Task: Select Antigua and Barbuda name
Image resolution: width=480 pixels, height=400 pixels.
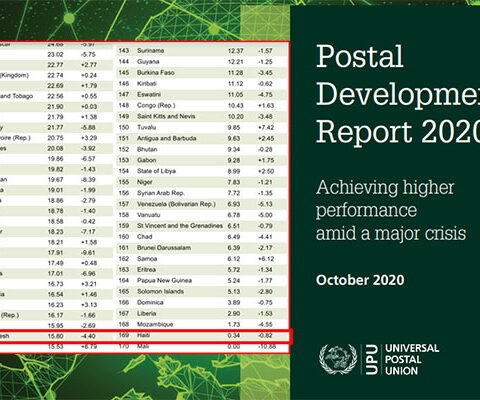Action: [167, 138]
